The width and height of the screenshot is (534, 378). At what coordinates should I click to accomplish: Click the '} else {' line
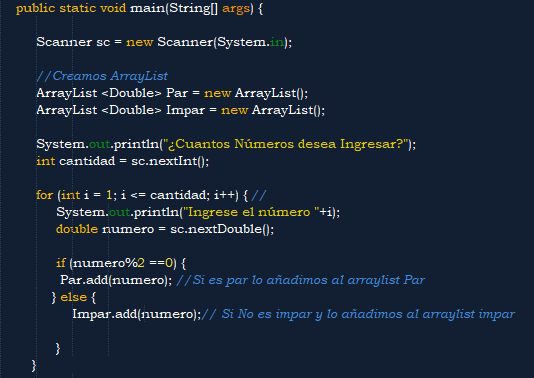(74, 297)
